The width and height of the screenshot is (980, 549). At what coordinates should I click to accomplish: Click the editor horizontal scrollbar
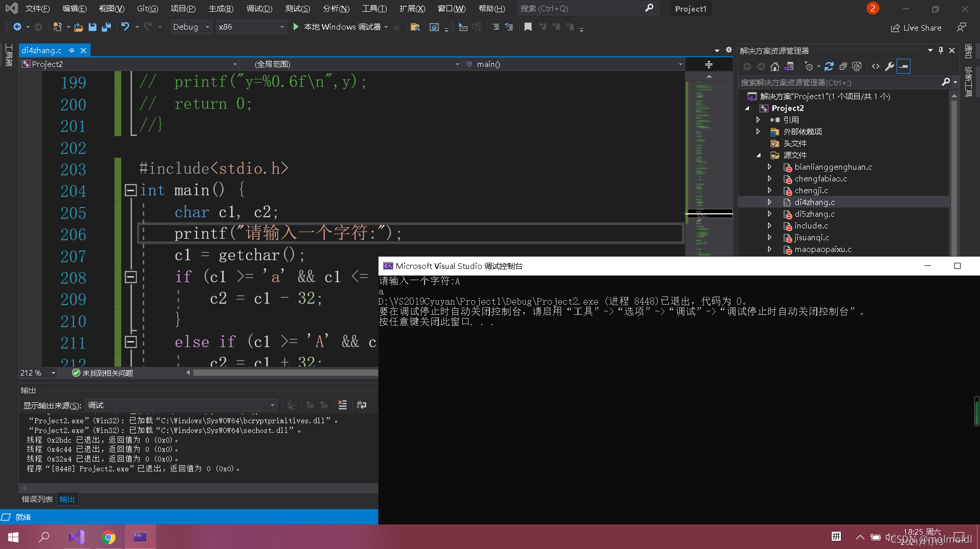[285, 373]
